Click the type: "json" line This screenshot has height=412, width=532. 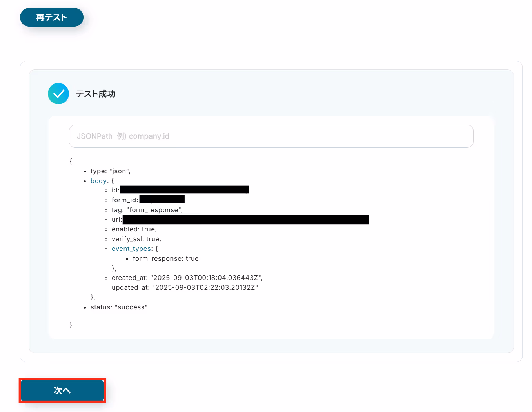pos(111,171)
